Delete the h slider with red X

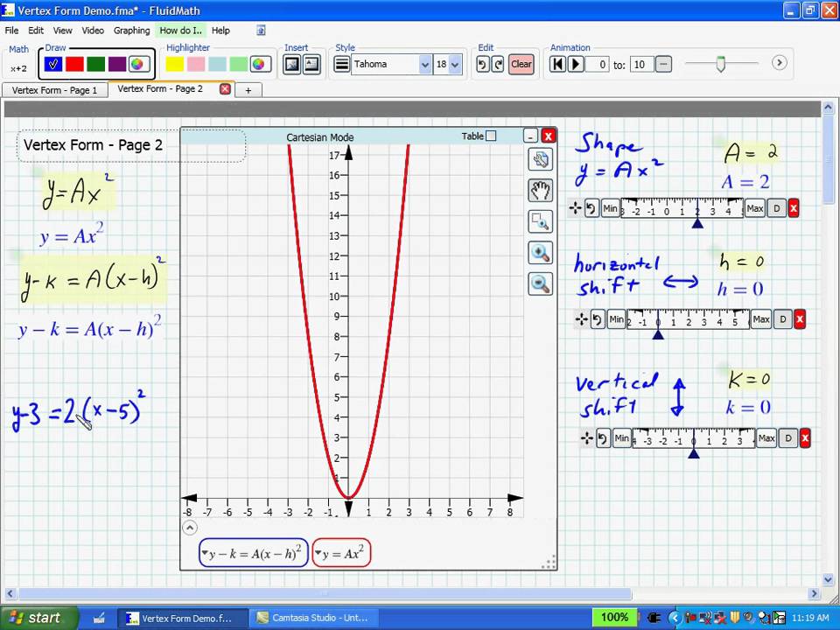[800, 320]
